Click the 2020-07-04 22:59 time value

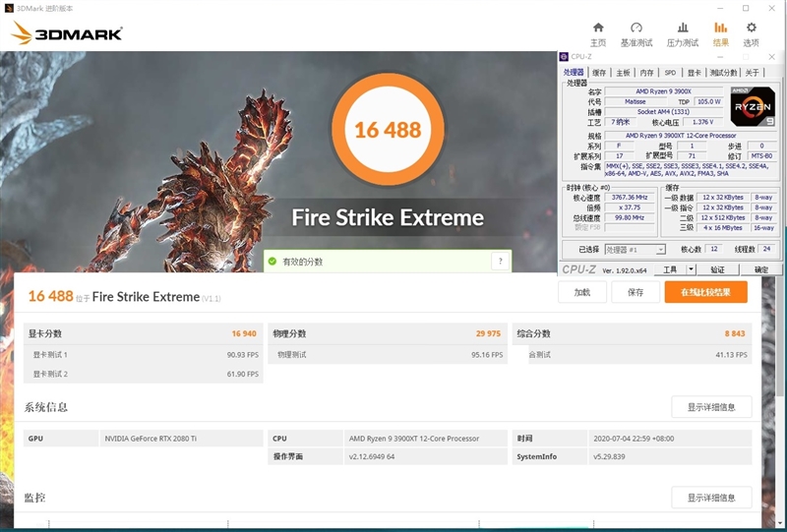(x=670, y=439)
